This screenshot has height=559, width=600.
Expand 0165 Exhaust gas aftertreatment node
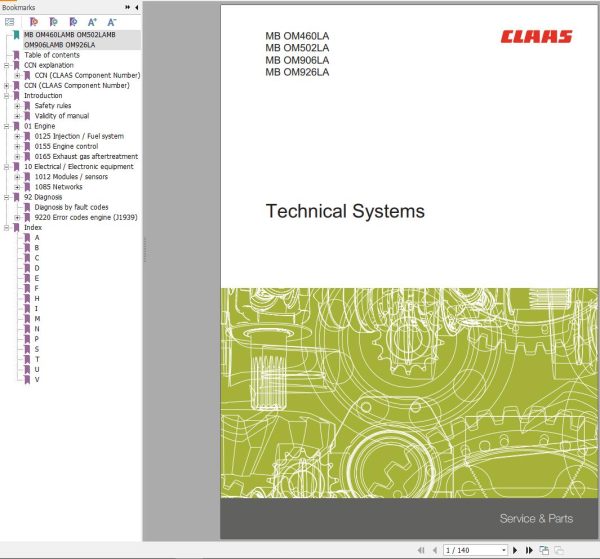(x=17, y=156)
